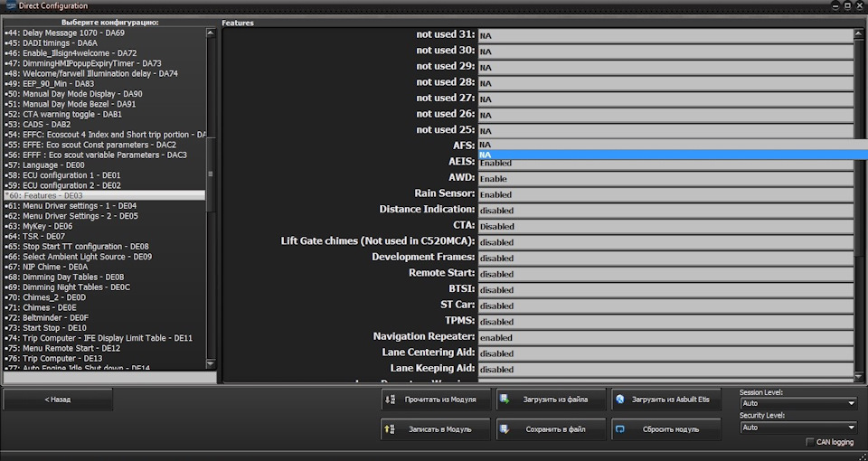
Task: Select 71: Chimes - DE0E
Action: tap(105, 307)
